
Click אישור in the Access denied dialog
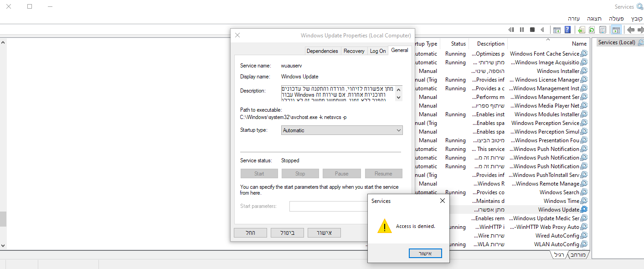pos(425,253)
